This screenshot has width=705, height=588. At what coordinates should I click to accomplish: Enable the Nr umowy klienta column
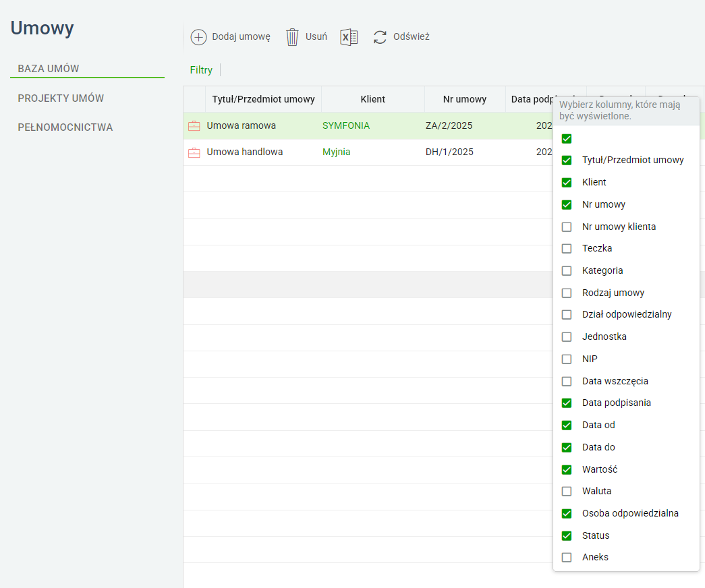point(567,227)
